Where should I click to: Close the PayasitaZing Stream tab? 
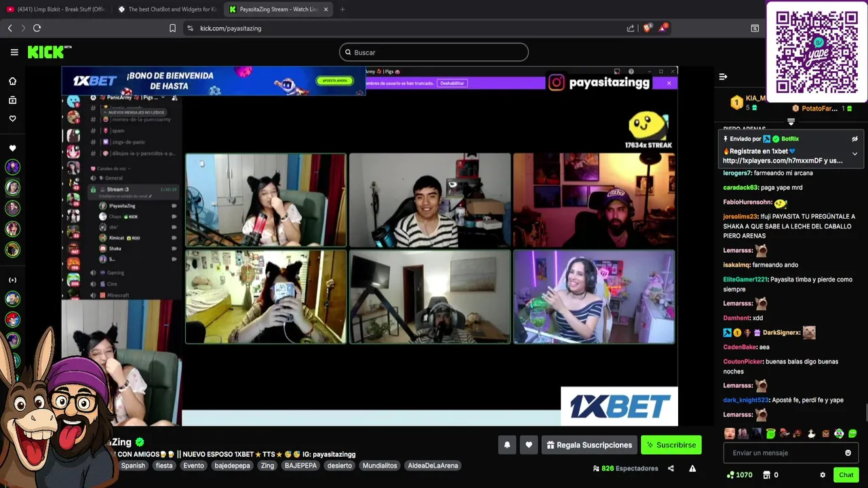click(326, 9)
